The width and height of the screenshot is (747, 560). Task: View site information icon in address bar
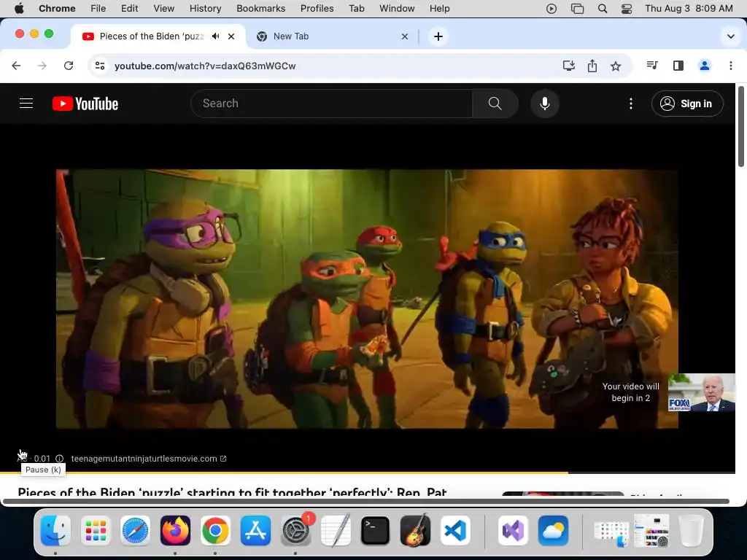[99, 66]
